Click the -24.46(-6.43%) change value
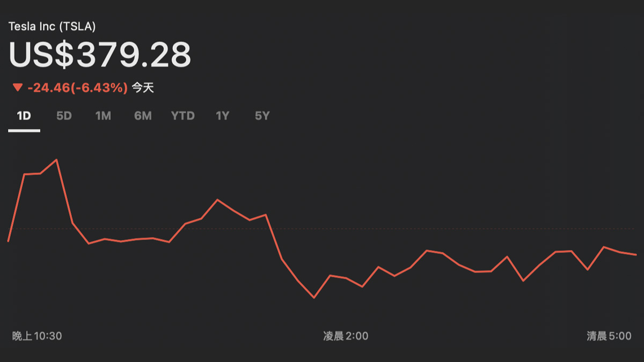 pyautogui.click(x=77, y=87)
